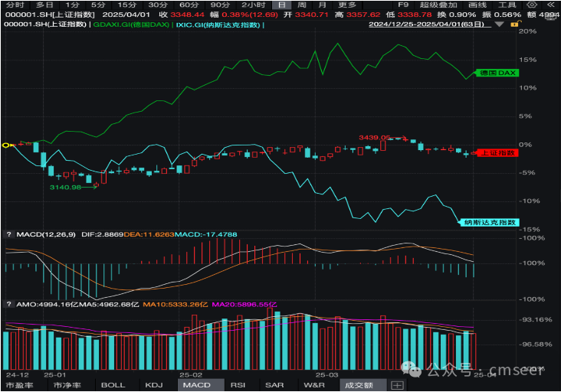Click the opening price 3340.71
The height and width of the screenshot is (392, 561).
[311, 15]
